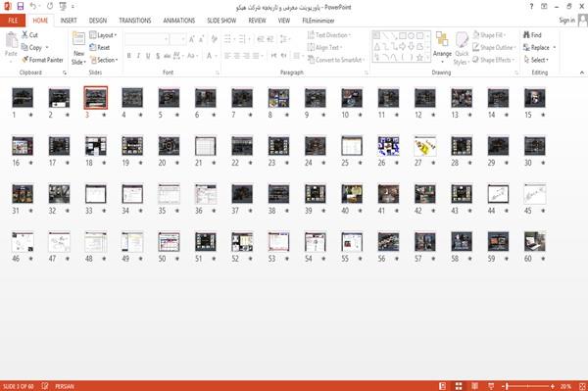
Task: Open the Help question mark icon
Action: pos(531,7)
